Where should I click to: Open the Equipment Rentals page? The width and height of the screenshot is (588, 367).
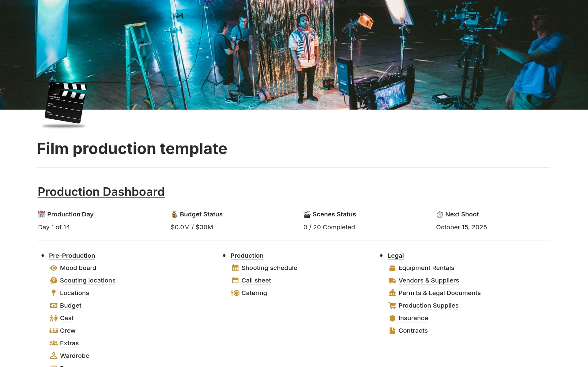coord(426,268)
